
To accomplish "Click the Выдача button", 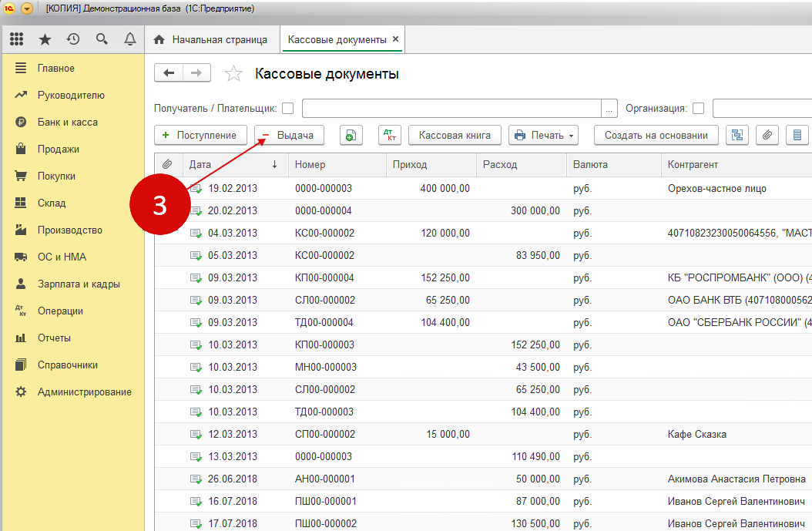I will coord(289,135).
